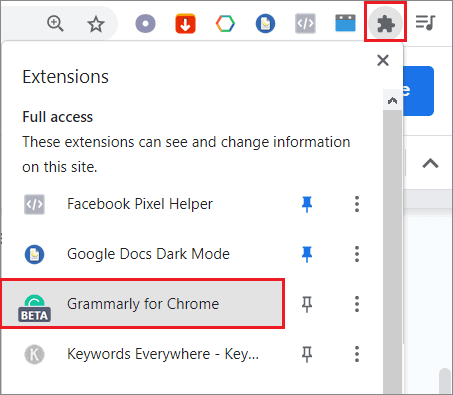The height and width of the screenshot is (395, 453).
Task: Open the red download arrow extension
Action: (185, 24)
